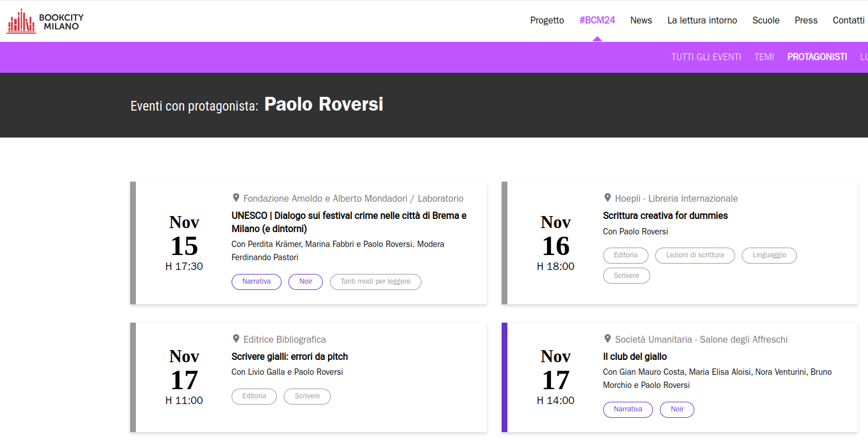Open the Progetto menu item

click(547, 20)
